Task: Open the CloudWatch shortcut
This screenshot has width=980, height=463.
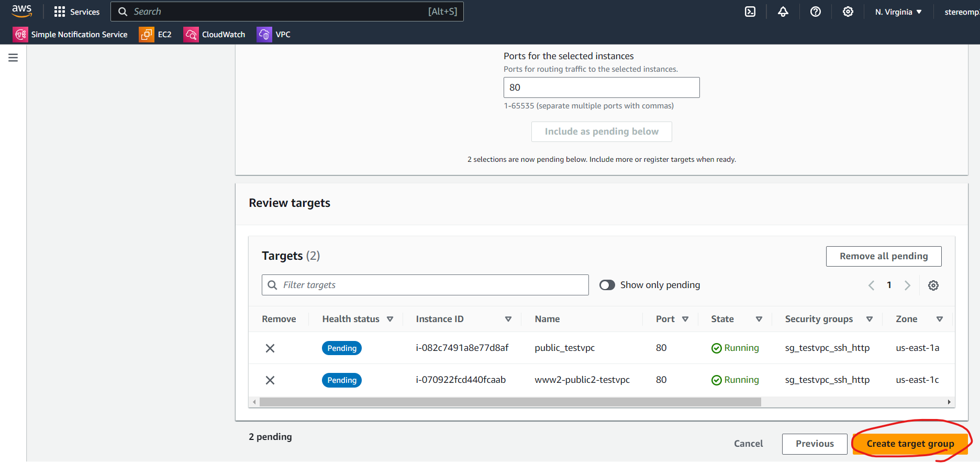Action: pyautogui.click(x=215, y=35)
